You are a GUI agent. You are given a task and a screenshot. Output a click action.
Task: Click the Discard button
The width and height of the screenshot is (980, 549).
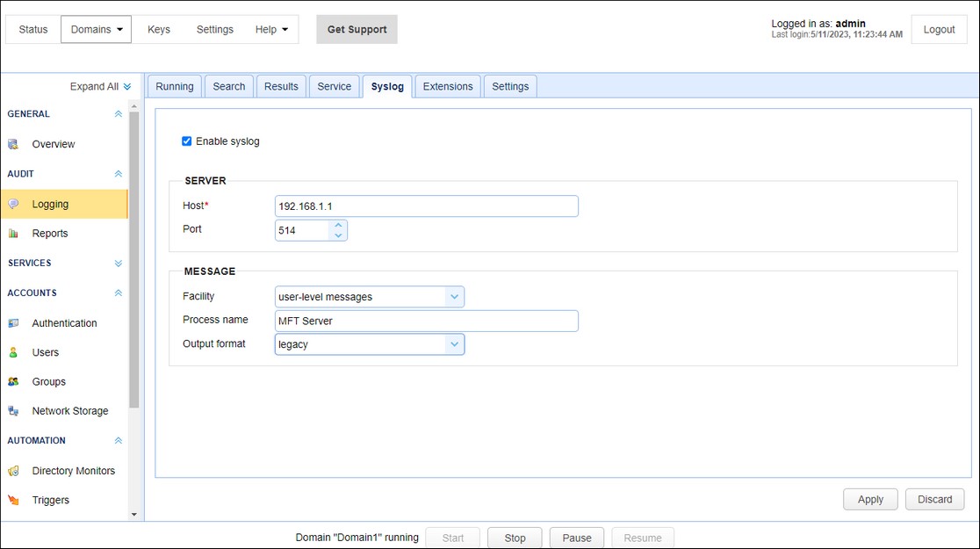point(934,499)
